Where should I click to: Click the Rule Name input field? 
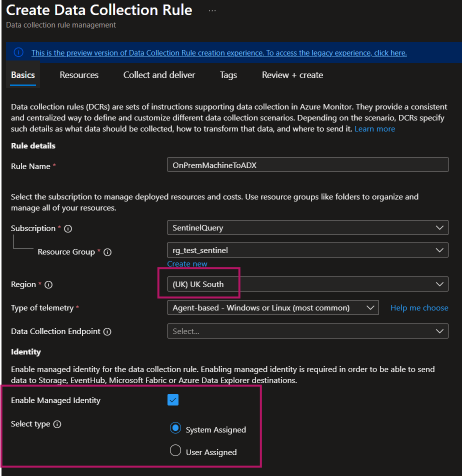coord(307,165)
